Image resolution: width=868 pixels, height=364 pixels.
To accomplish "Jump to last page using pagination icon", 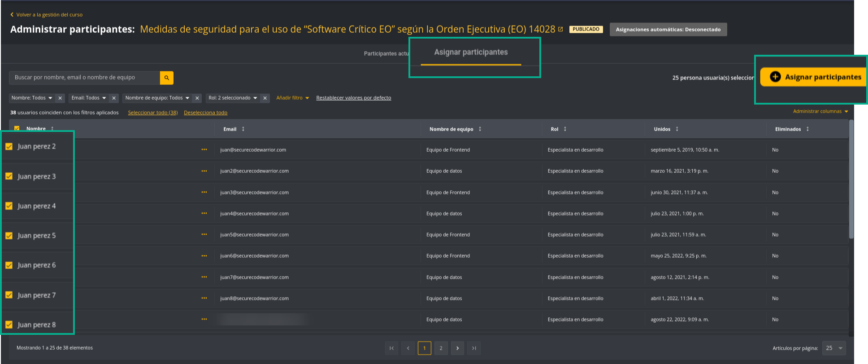I will click(x=474, y=348).
